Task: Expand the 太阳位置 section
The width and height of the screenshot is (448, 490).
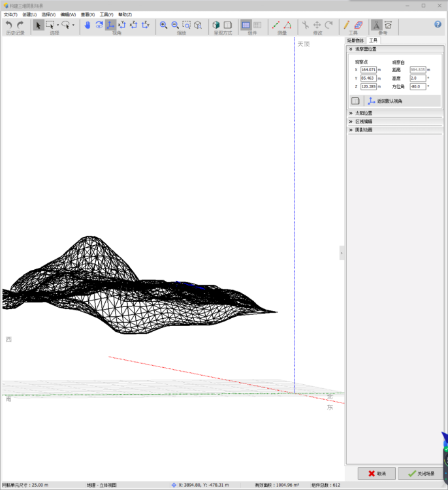Action: click(x=364, y=113)
